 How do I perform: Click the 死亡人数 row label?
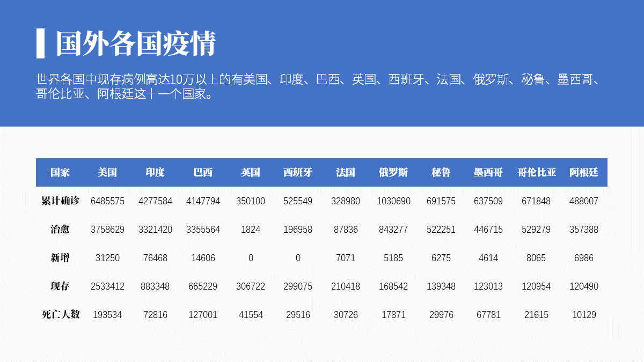(x=60, y=315)
